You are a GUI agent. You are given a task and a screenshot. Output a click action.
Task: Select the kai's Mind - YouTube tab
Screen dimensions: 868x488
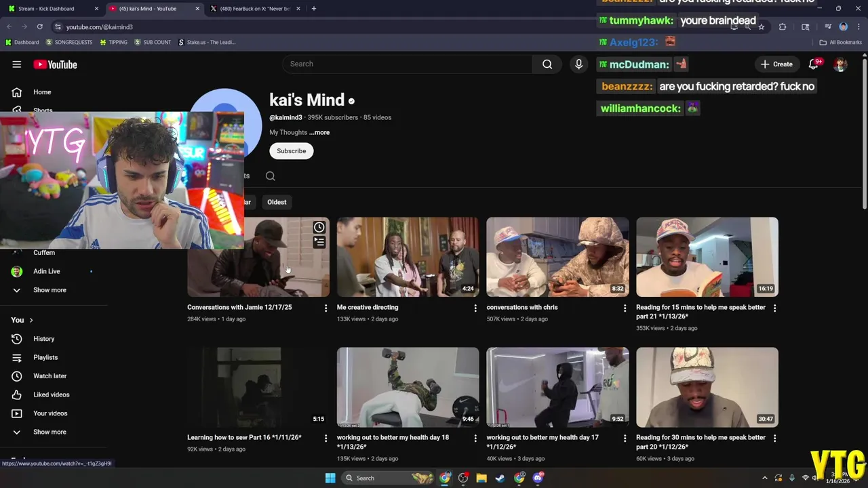tap(155, 9)
